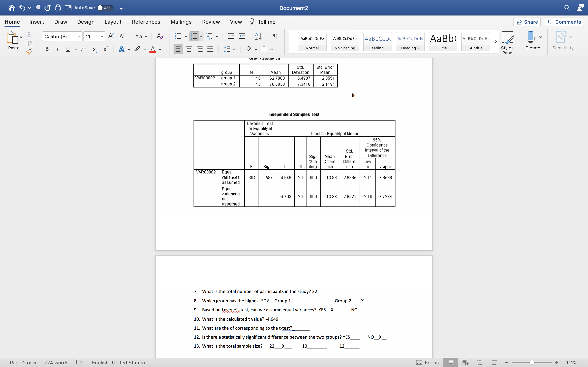The width and height of the screenshot is (588, 367).
Task: Click the Share button
Action: click(x=527, y=22)
